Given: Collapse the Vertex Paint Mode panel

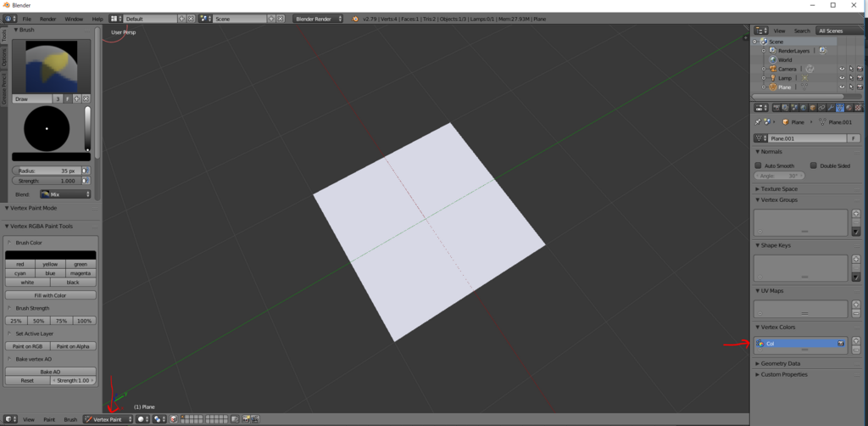Looking at the screenshot, I should pos(7,208).
